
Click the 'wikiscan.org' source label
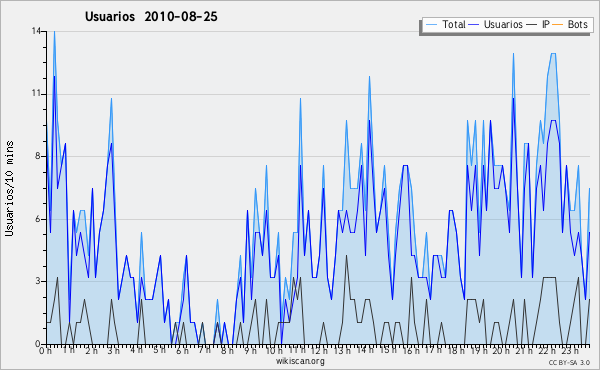point(300,361)
